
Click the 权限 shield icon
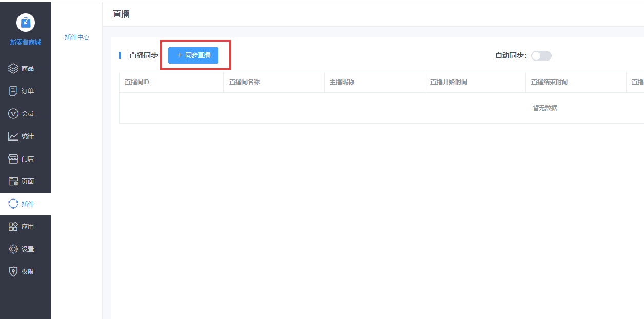13,271
